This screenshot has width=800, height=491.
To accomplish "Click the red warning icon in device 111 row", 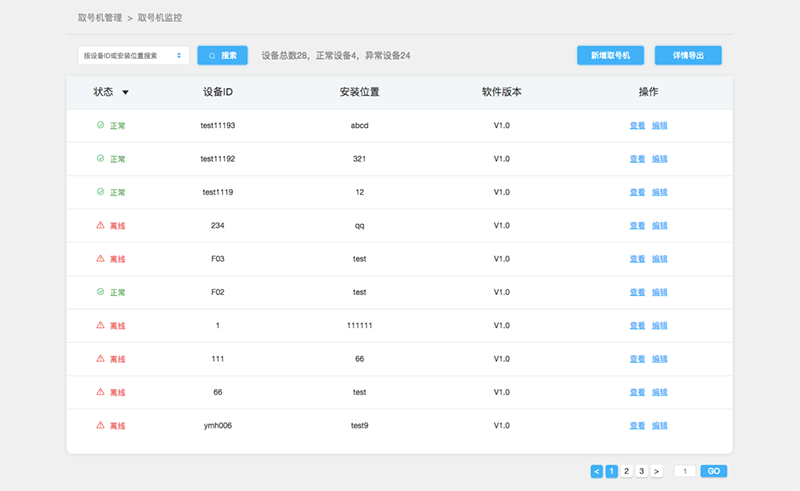I will click(101, 359).
